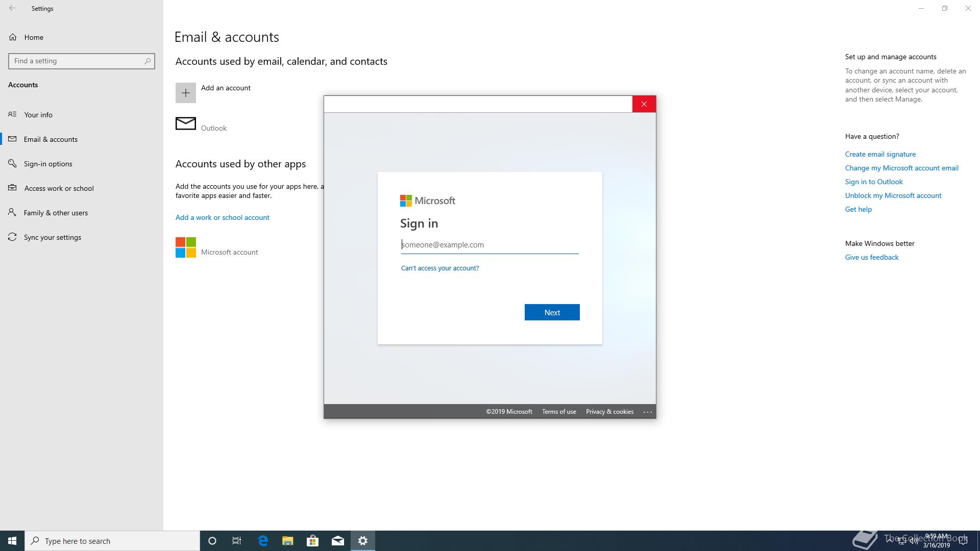Close the Settings window
980x551 pixels.
[x=968, y=8]
